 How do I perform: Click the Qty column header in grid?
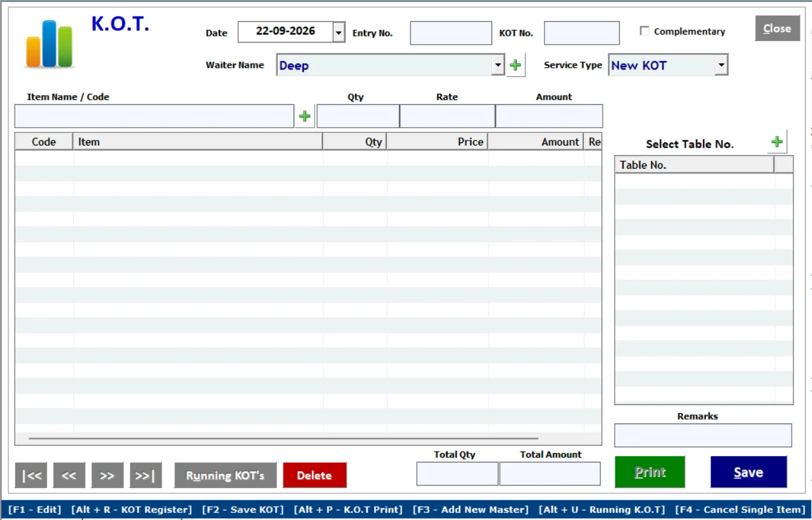[355, 142]
